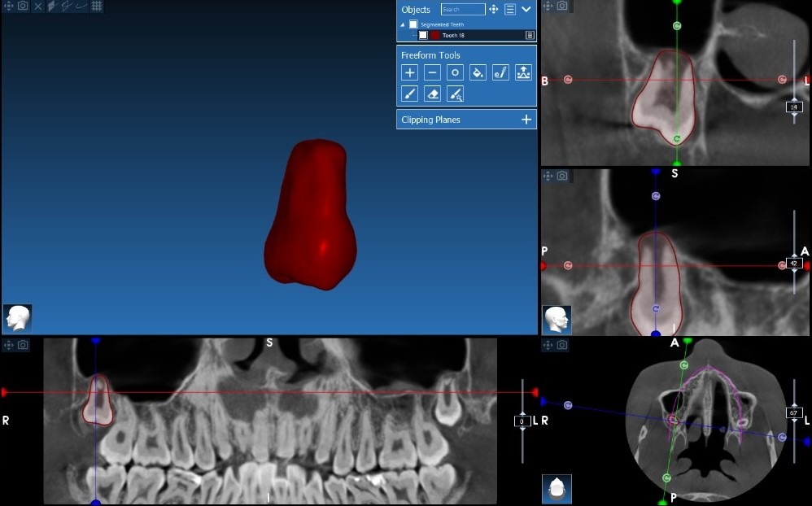Viewport: 812px width, 506px height.
Task: Select the eraser tool in Freeform Tools
Action: [432, 94]
